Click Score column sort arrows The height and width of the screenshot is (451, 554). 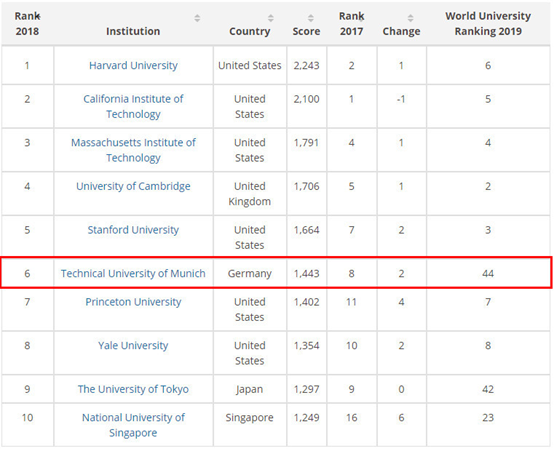coord(311,18)
